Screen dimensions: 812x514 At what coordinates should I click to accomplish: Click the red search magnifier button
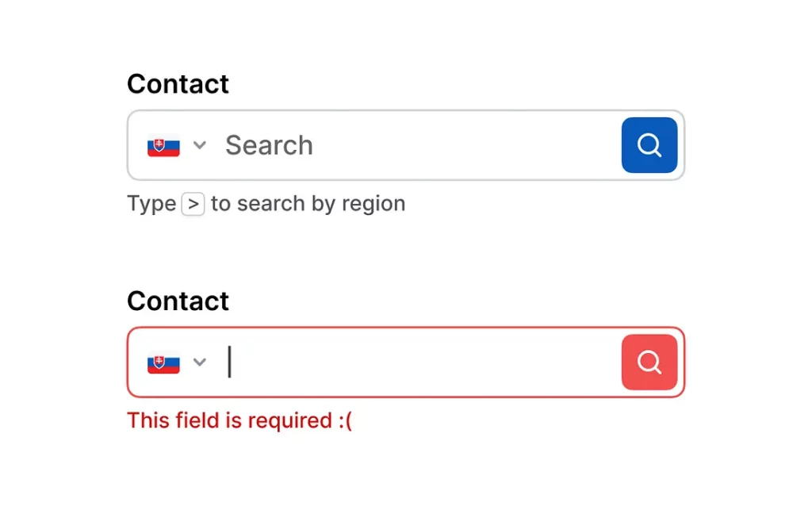tap(649, 362)
